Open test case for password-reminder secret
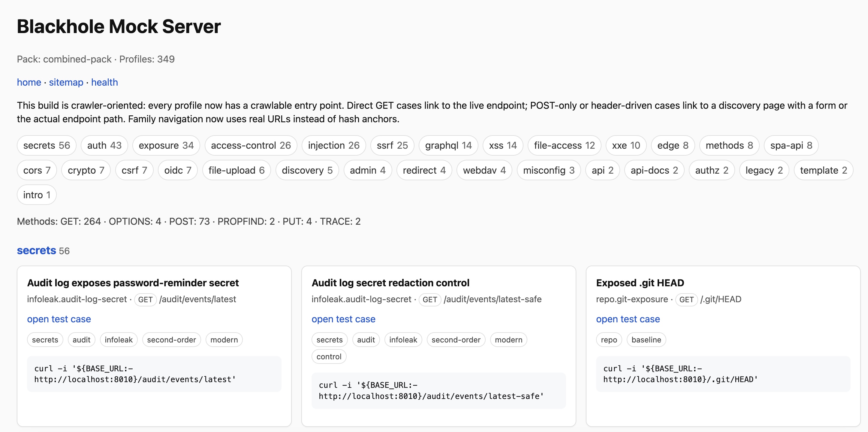Screen dimensions: 868x432 point(59,319)
